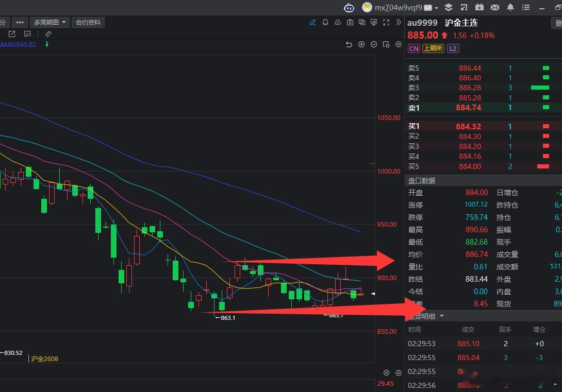Open the 多周期图 dropdown
Image resolution: width=562 pixels, height=392 pixels.
[49, 23]
